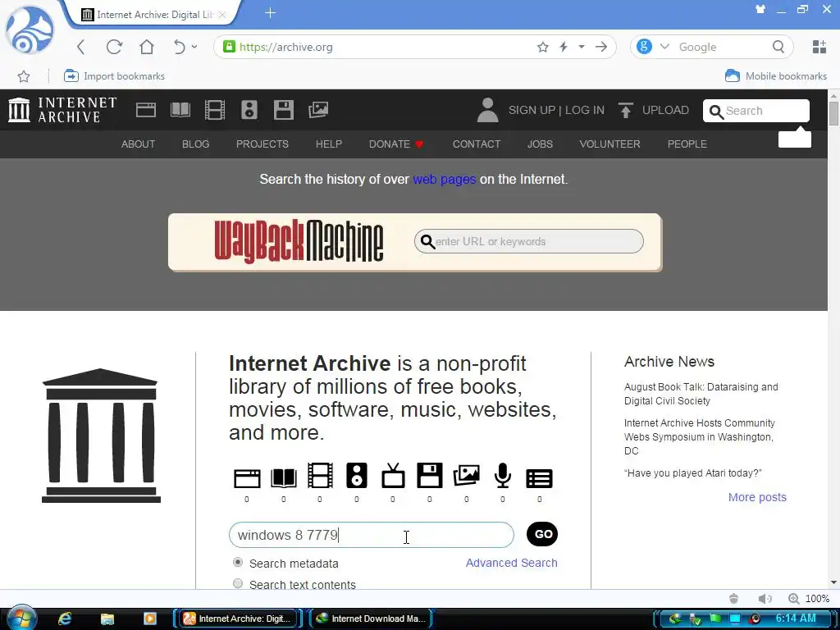Click the GO search button
This screenshot has height=630, width=840.
click(542, 534)
